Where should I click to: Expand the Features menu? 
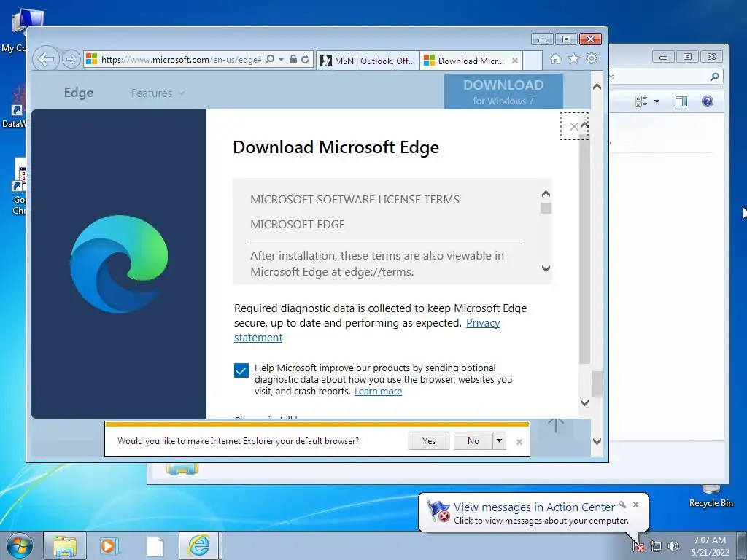tap(158, 93)
